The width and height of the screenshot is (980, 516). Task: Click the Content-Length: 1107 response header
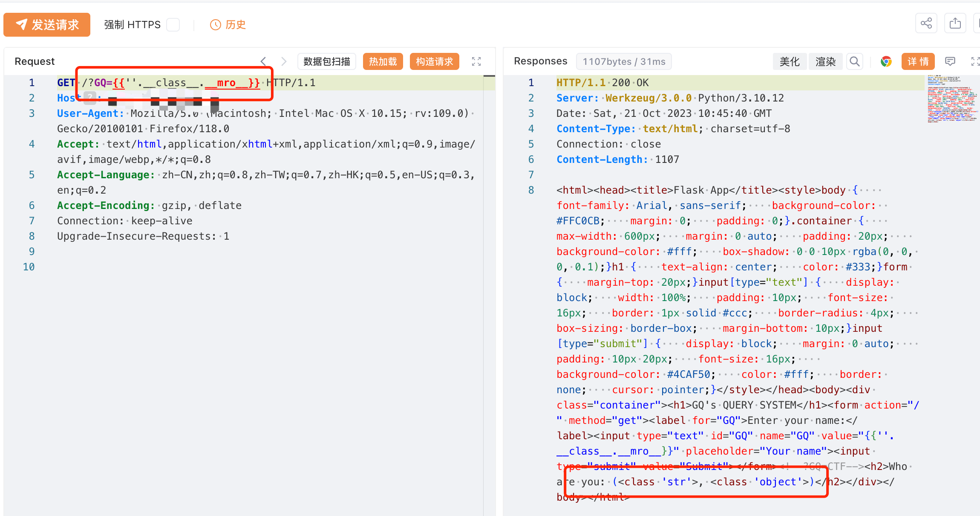(x=618, y=159)
